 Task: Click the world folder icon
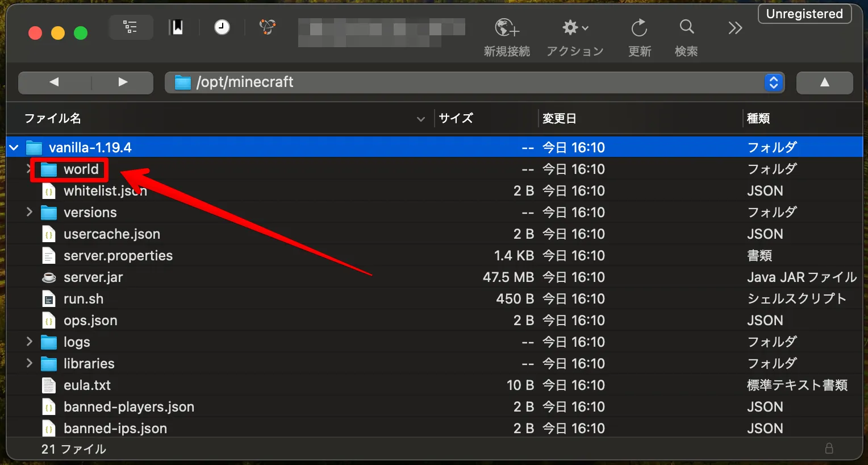[x=49, y=169]
